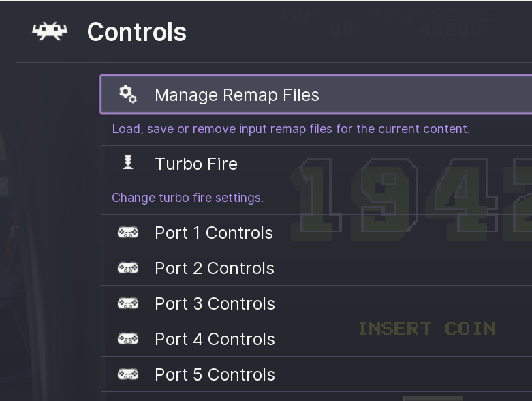Click the Port 4 gamepad icon
532x401 pixels.
click(127, 339)
